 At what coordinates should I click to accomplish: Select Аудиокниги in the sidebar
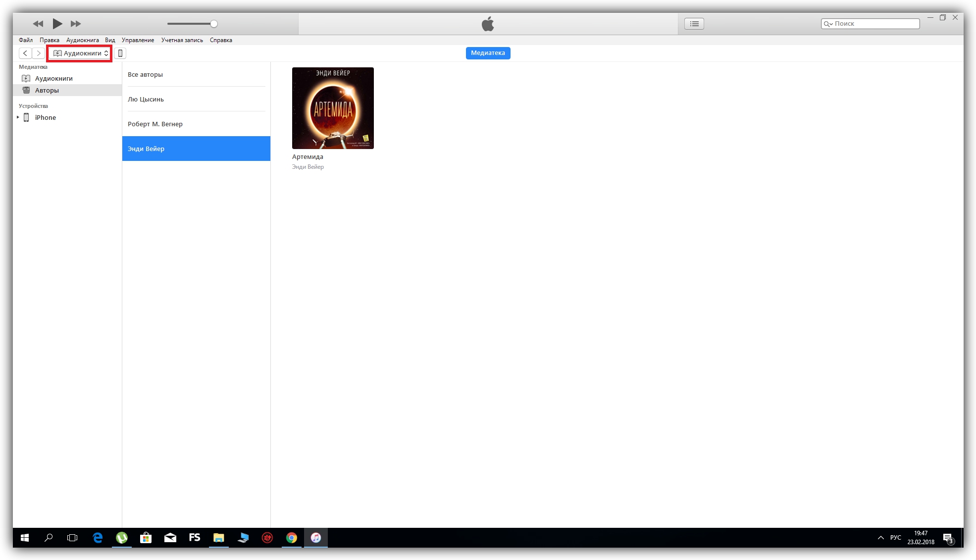coord(67,78)
